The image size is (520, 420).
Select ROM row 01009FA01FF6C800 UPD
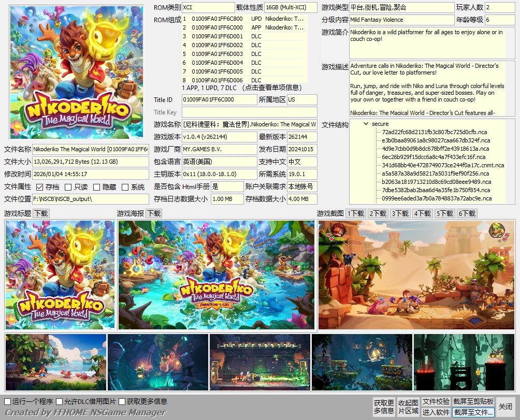[x=245, y=19]
